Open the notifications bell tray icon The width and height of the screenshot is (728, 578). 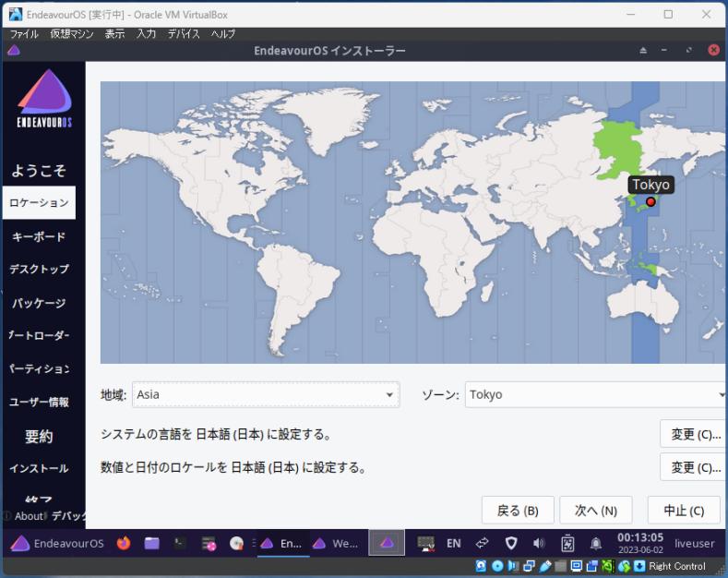coord(596,543)
